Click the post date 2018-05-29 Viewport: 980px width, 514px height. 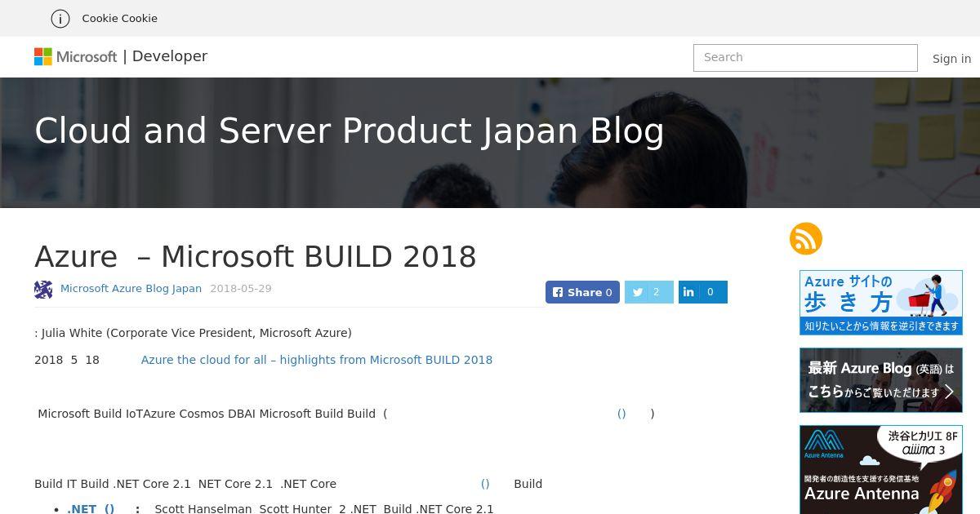click(x=241, y=289)
